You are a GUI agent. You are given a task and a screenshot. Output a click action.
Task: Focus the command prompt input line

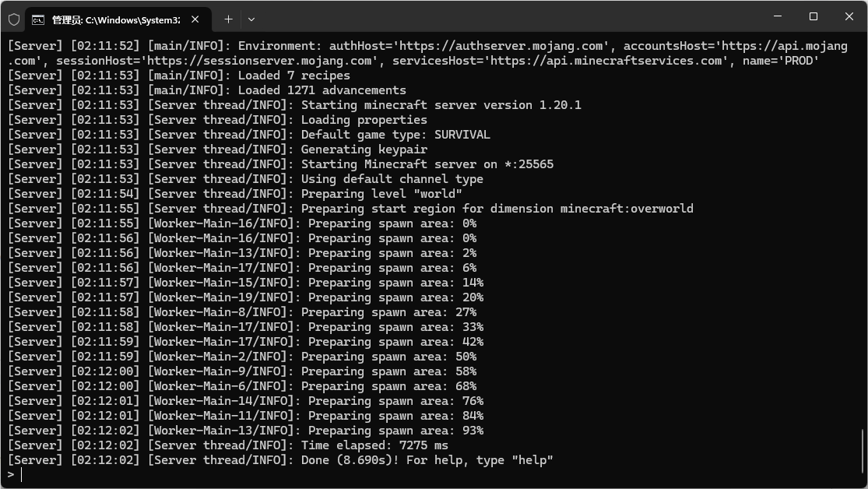click(432, 475)
